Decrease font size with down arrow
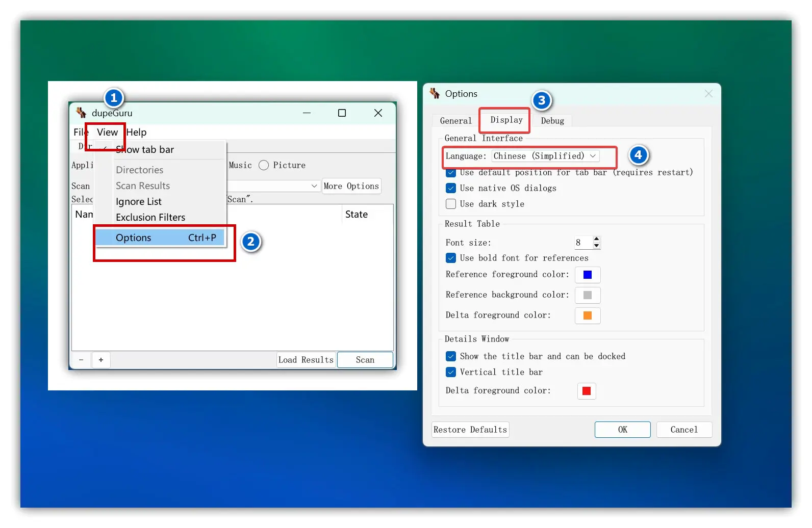Viewport: 812px width, 528px height. click(x=596, y=246)
